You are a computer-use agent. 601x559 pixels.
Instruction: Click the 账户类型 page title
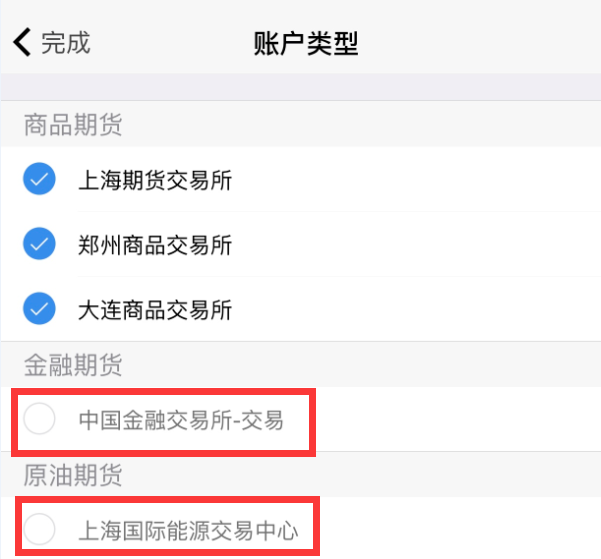coord(307,43)
